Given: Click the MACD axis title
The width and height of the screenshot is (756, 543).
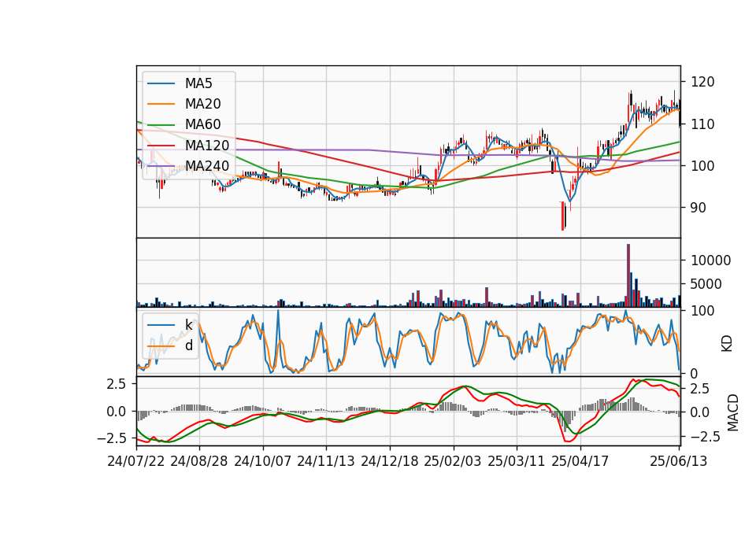Looking at the screenshot, I should coord(733,412).
